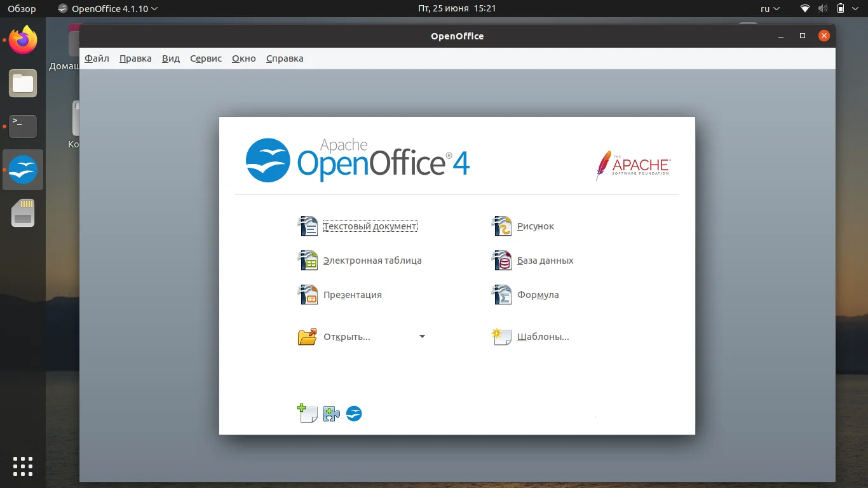Screen dimensions: 868x488
Task: Open the Обзор activities overview
Action: (x=22, y=9)
